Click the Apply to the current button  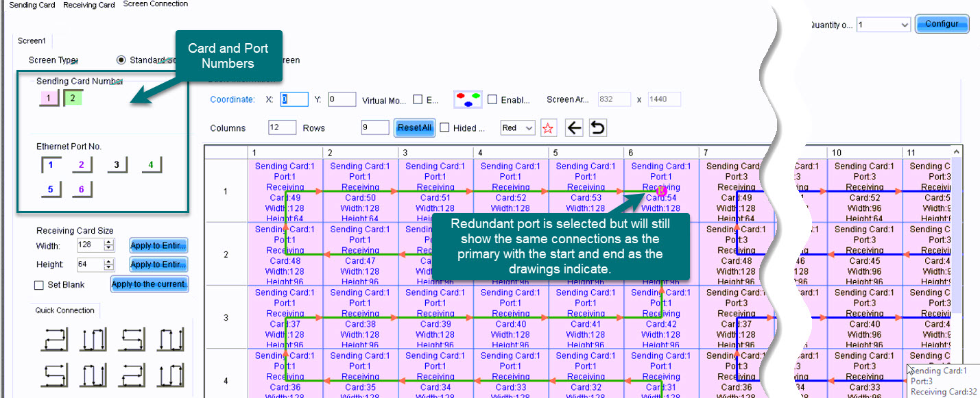149,284
